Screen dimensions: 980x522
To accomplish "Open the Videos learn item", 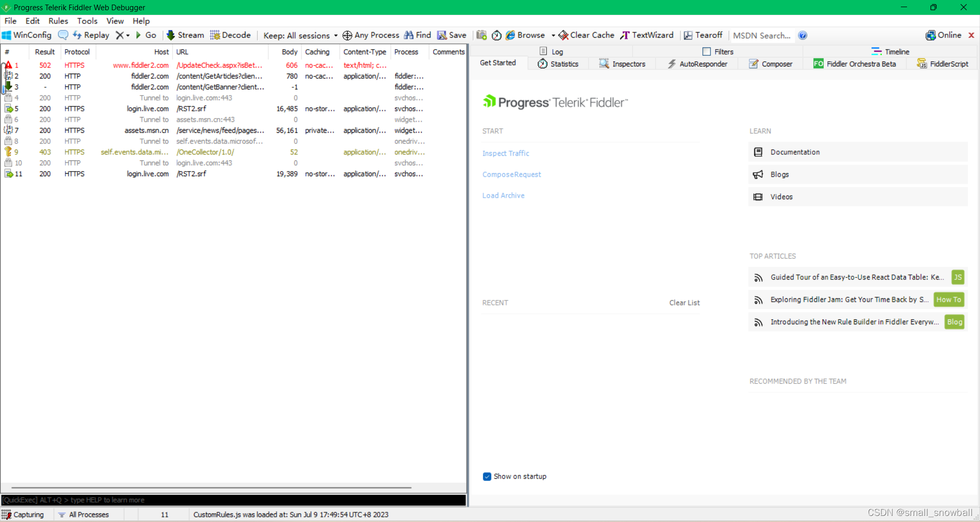I will tap(857, 197).
